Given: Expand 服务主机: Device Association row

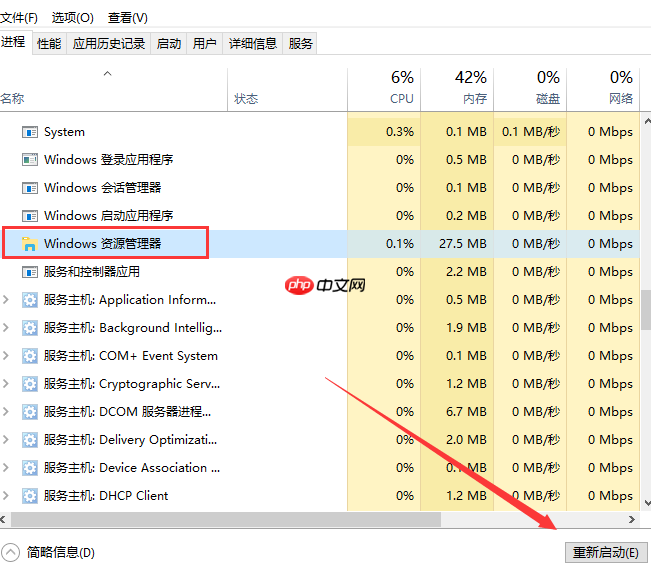Looking at the screenshot, I should (6, 468).
